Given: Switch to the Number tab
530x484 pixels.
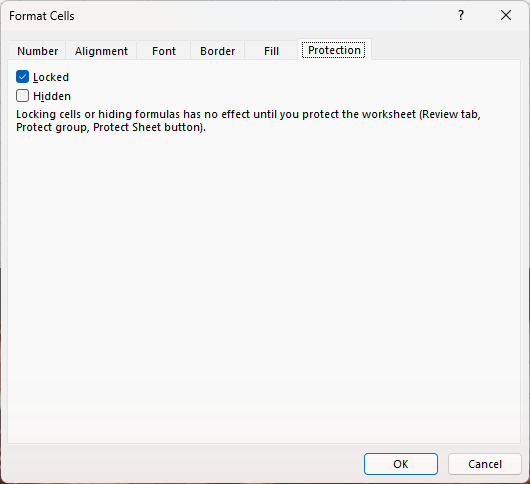Looking at the screenshot, I should [x=38, y=51].
